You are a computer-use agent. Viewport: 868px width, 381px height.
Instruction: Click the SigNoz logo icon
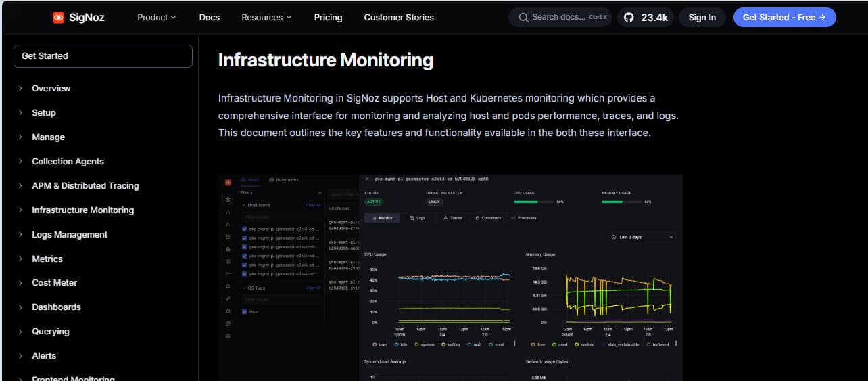[x=59, y=18]
